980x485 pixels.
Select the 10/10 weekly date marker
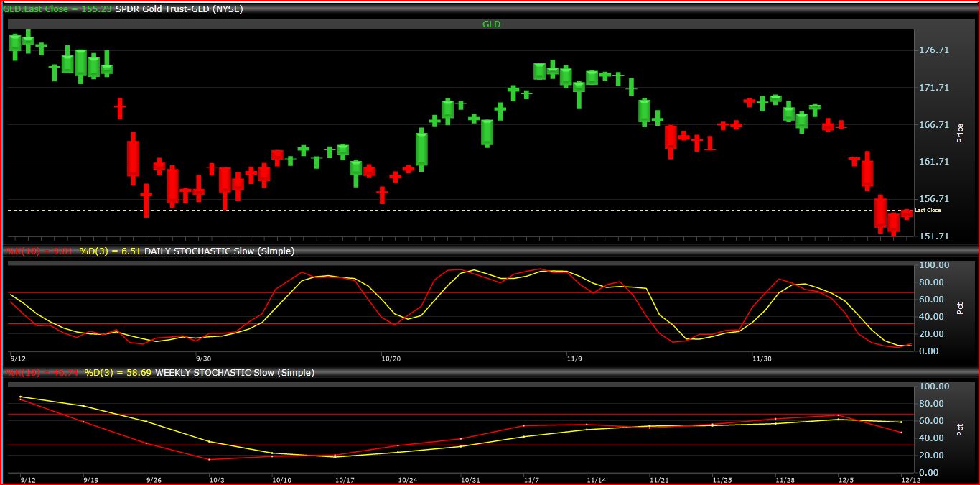281,480
